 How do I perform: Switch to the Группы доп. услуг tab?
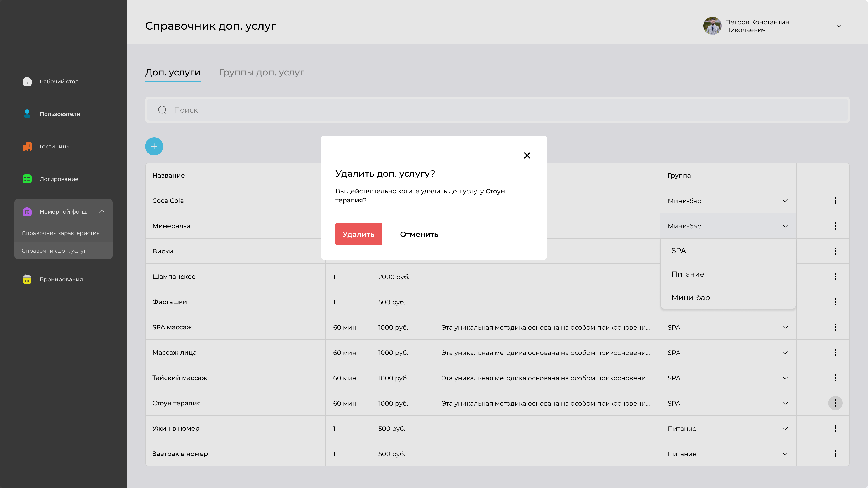tap(262, 72)
